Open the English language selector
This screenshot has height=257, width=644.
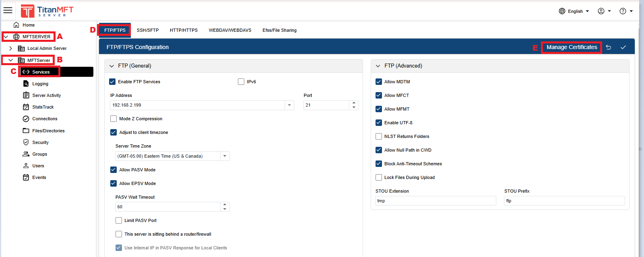coord(575,11)
